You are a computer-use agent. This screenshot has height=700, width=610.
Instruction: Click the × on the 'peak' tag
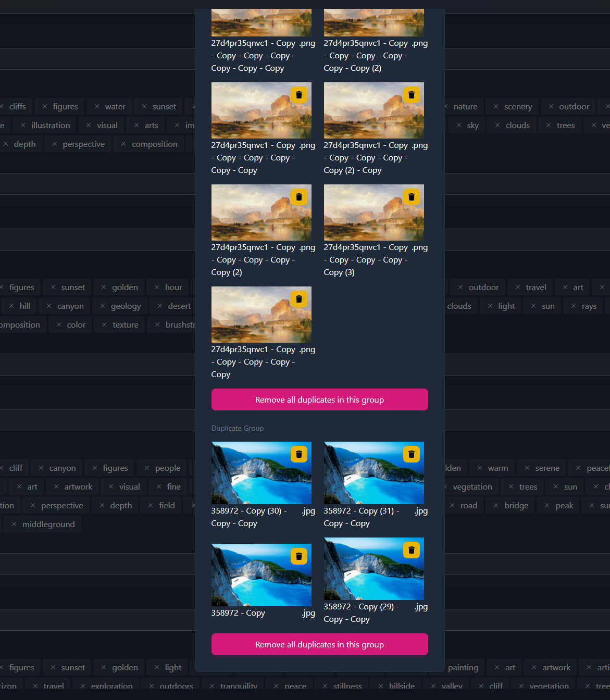click(547, 506)
